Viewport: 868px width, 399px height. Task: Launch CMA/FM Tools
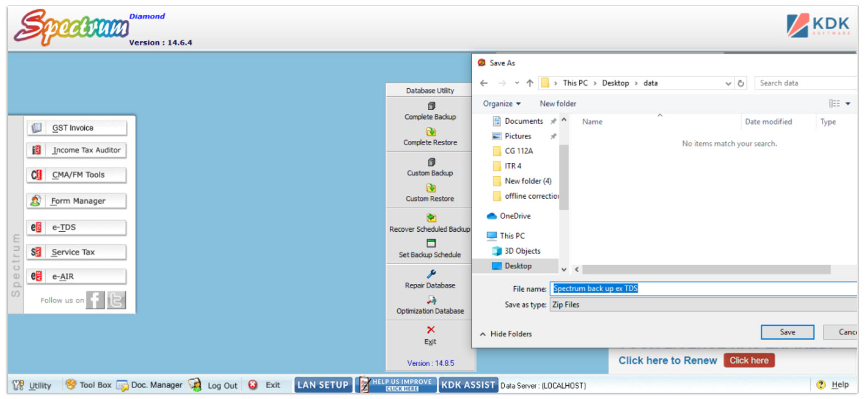pos(76,175)
